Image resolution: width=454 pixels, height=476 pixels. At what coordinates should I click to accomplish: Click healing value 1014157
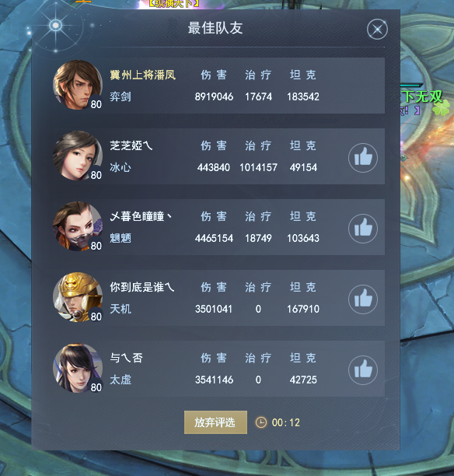point(258,167)
